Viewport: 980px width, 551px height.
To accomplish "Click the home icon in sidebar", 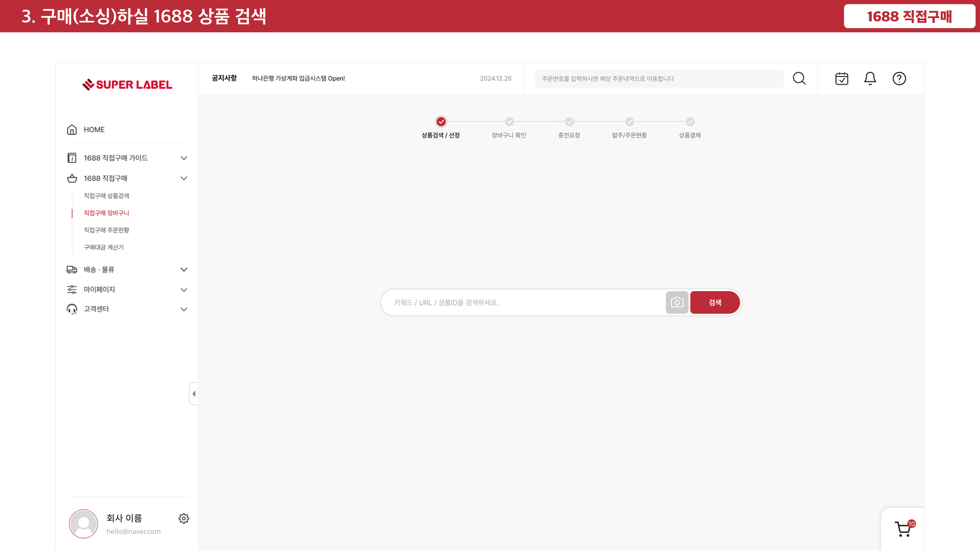I will pos(72,130).
